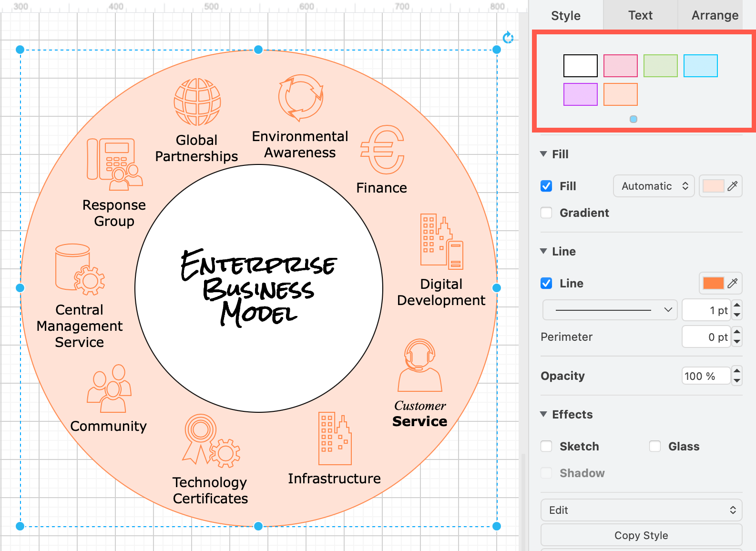The width and height of the screenshot is (756, 551).
Task: Enable the Sketch effect checkbox
Action: point(546,446)
